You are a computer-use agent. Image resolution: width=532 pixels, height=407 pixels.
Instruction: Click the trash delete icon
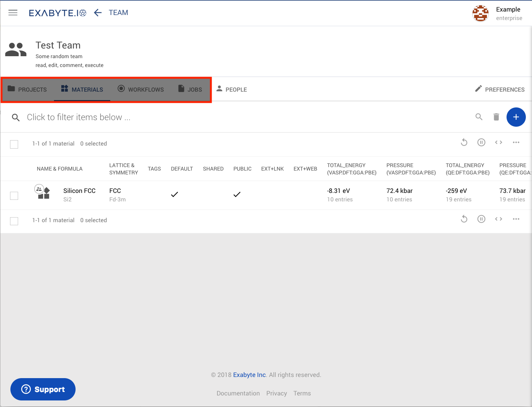(x=496, y=117)
